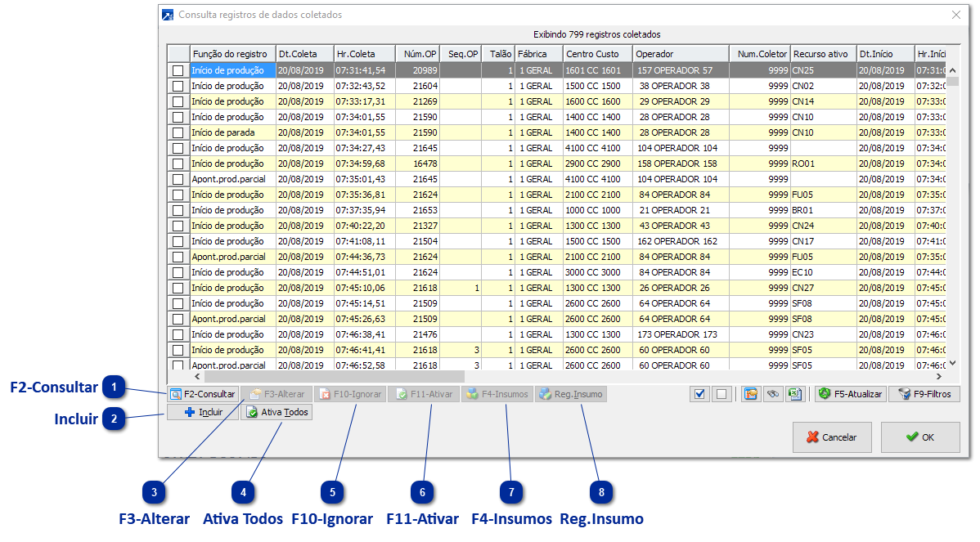Viewport: 980px width, 542px height.
Task: Click the binoculars search icon
Action: pyautogui.click(x=771, y=394)
